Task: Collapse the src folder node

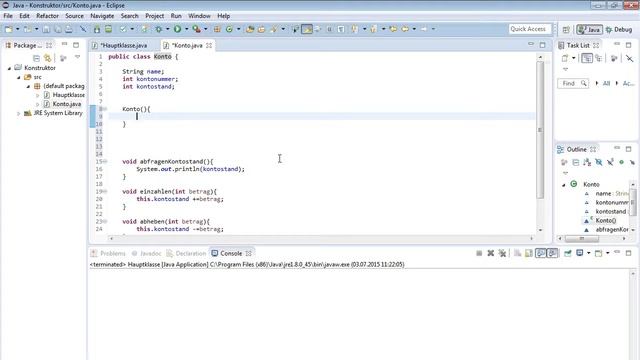Action: pos(19,77)
